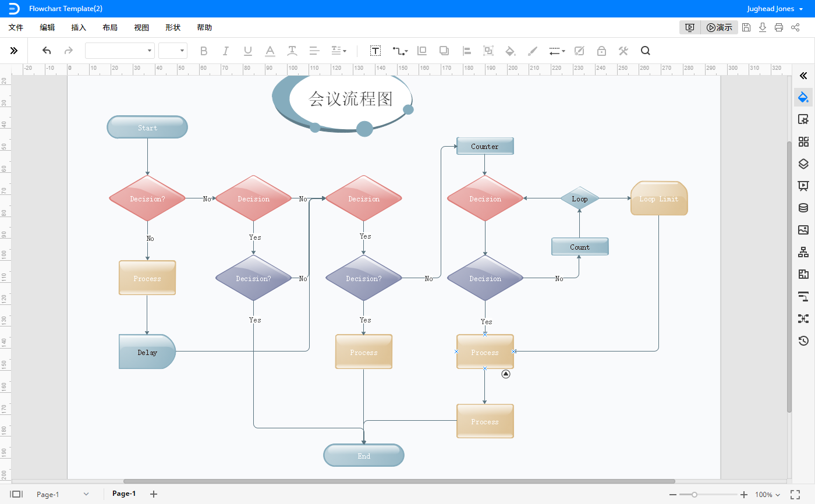Toggle bold formatting

tap(204, 51)
